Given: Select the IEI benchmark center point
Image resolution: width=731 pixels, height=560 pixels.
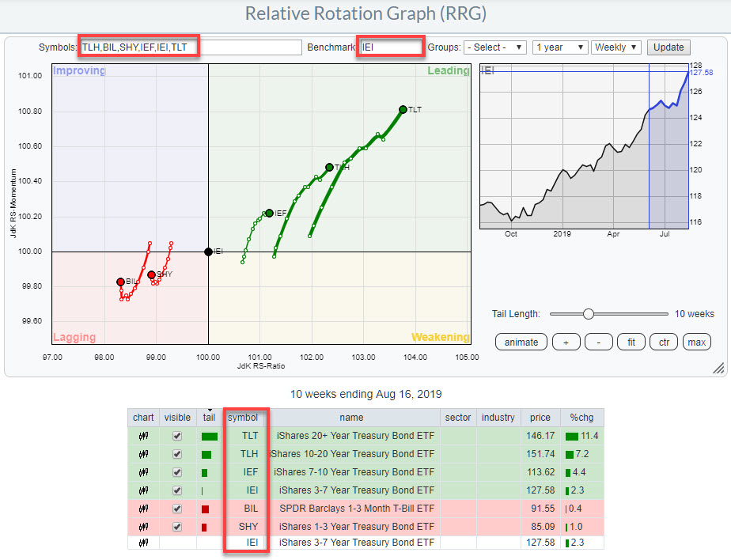Looking at the screenshot, I should click(x=208, y=252).
